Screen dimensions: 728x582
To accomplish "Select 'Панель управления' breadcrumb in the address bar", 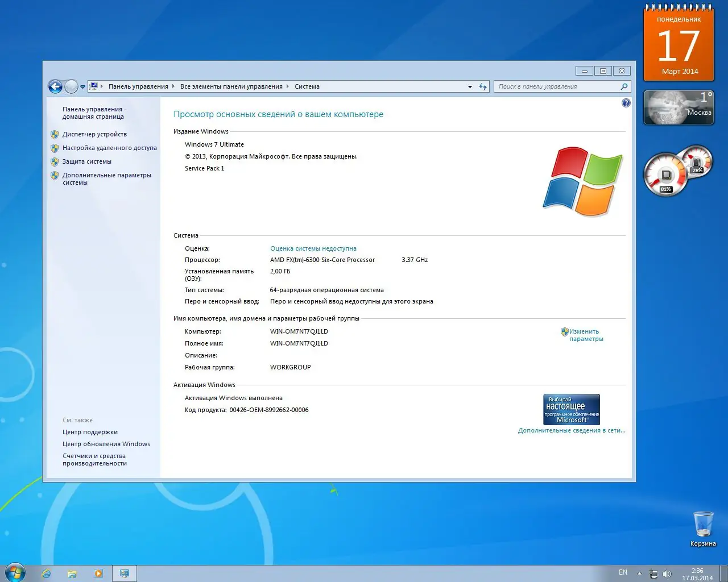I will [138, 86].
